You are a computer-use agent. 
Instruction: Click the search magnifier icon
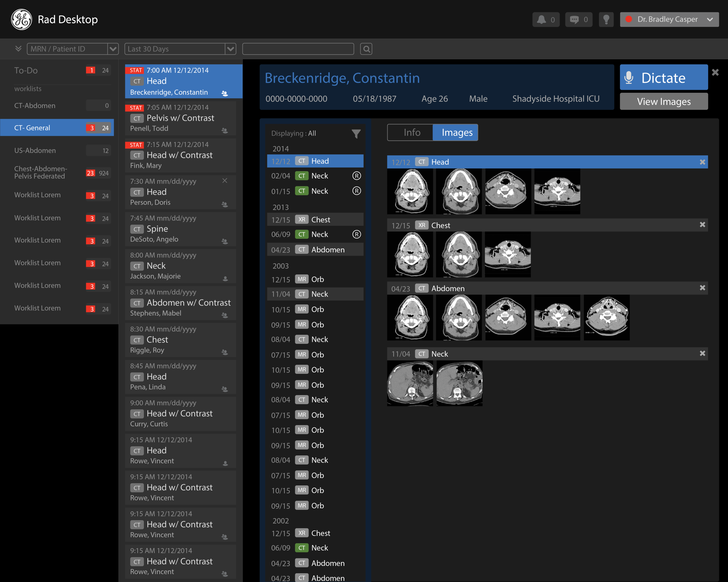[x=366, y=49]
